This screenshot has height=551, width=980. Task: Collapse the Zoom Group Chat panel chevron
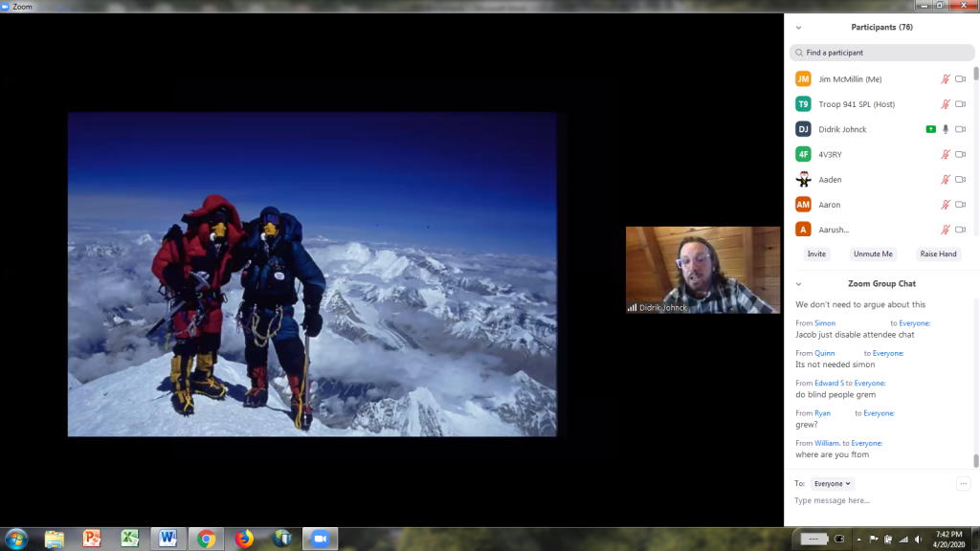(x=799, y=284)
